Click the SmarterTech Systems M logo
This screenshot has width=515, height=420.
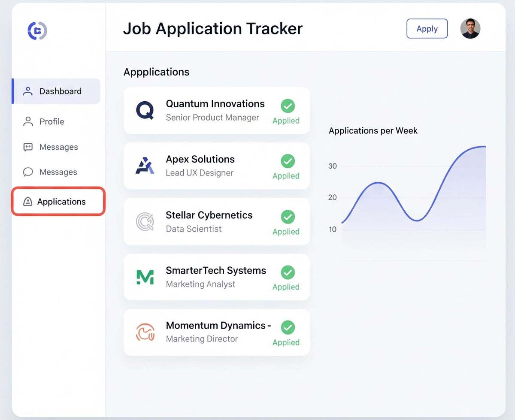click(x=145, y=277)
